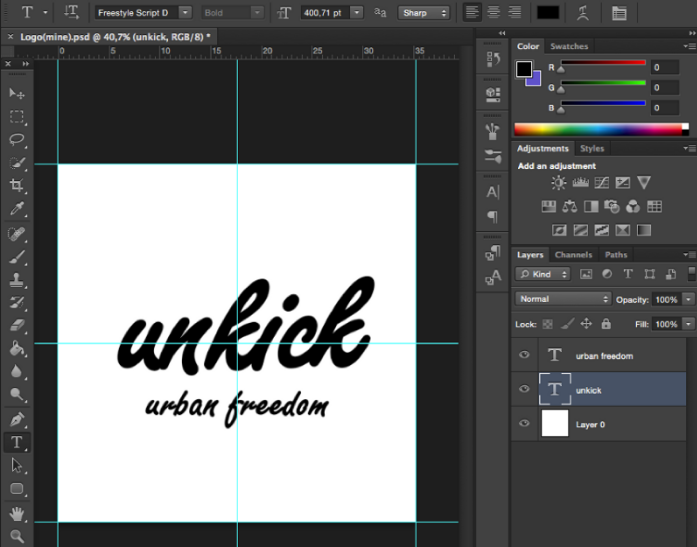Select the Eyedropper tool
Image resolution: width=697 pixels, height=547 pixels.
coord(17,209)
